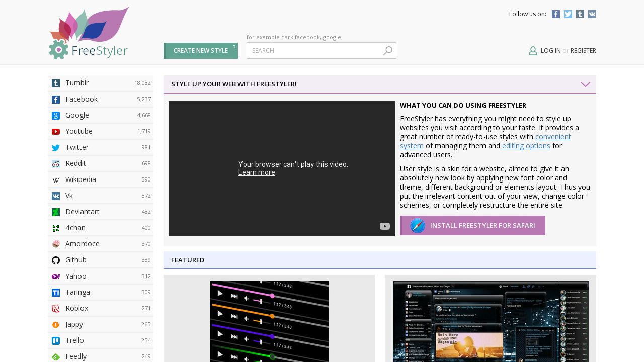This screenshot has height=362, width=644.
Task: Click the Featured section header
Action: click(x=380, y=260)
